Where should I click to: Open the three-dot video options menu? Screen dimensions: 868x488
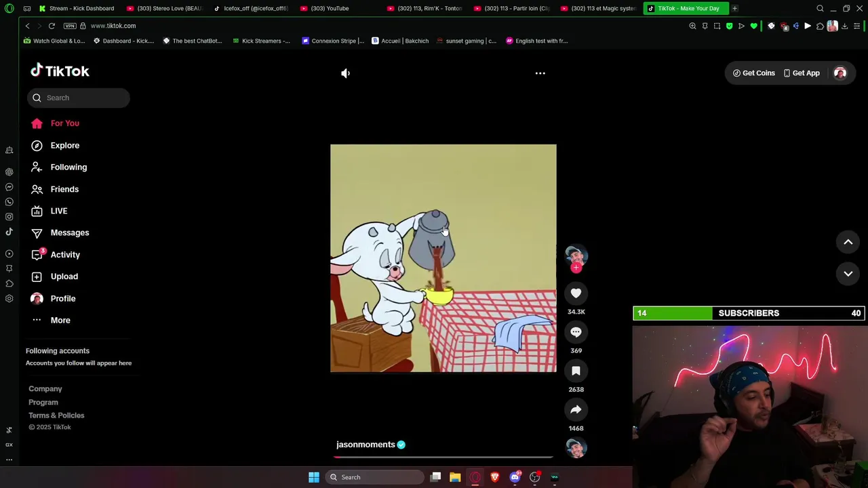click(x=540, y=73)
